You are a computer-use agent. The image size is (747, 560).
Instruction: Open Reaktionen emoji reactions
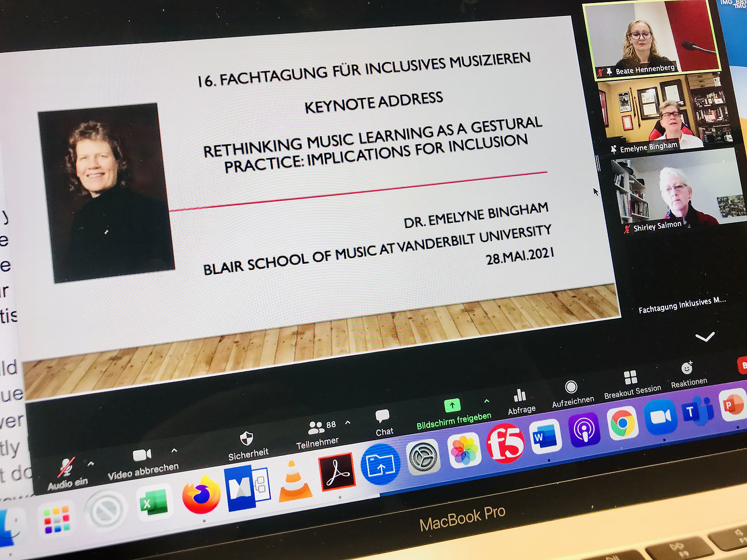point(687,368)
